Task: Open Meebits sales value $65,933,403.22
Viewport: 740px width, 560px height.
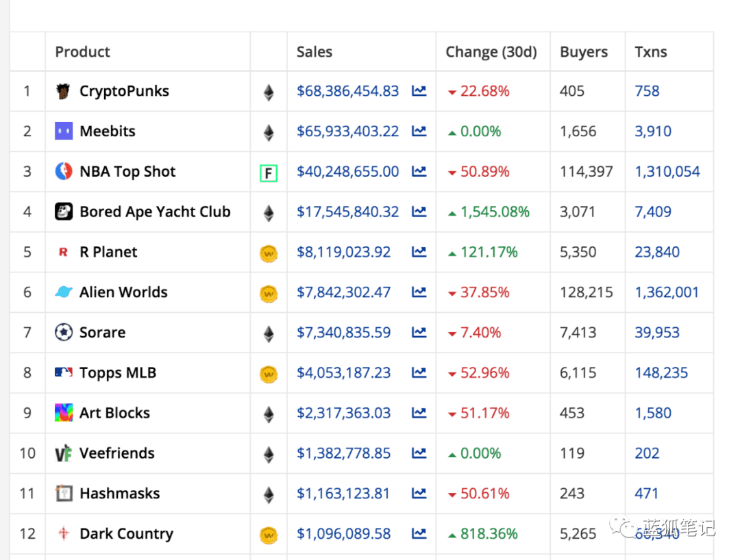Action: pos(348,131)
